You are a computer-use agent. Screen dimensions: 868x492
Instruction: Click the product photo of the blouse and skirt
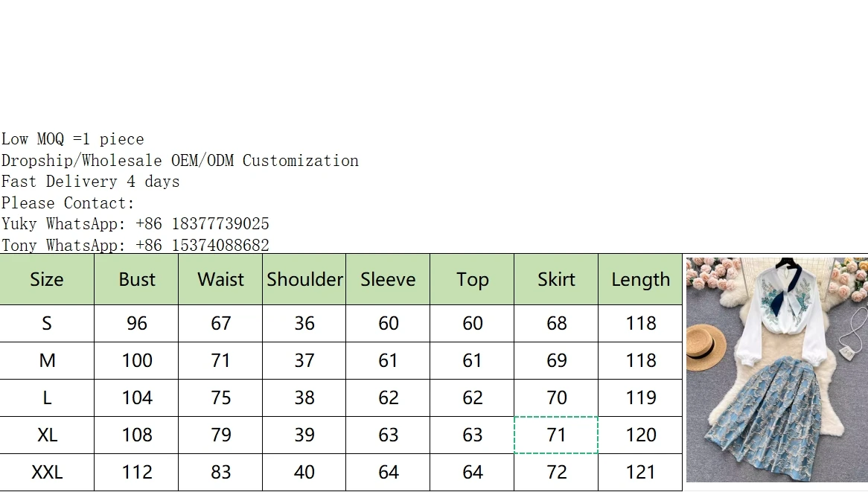coord(776,369)
